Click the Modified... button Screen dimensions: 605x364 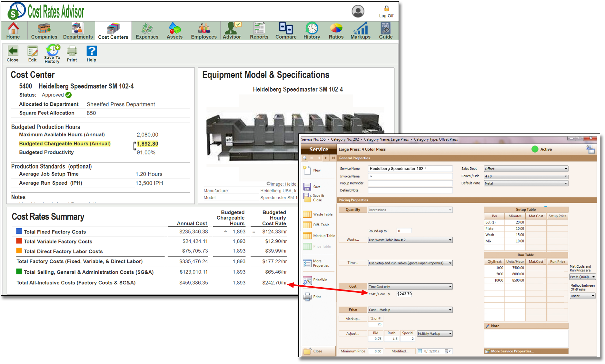tap(400, 351)
